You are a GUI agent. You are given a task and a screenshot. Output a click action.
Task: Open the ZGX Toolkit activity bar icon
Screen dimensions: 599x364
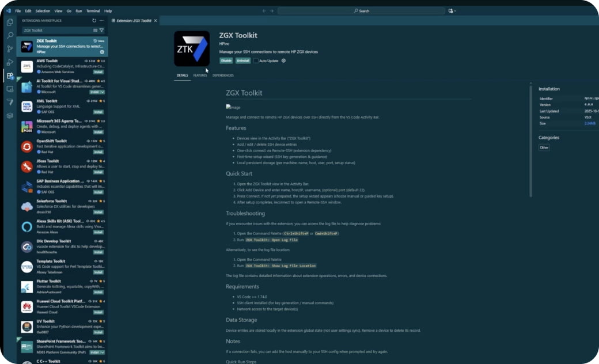pyautogui.click(x=10, y=102)
